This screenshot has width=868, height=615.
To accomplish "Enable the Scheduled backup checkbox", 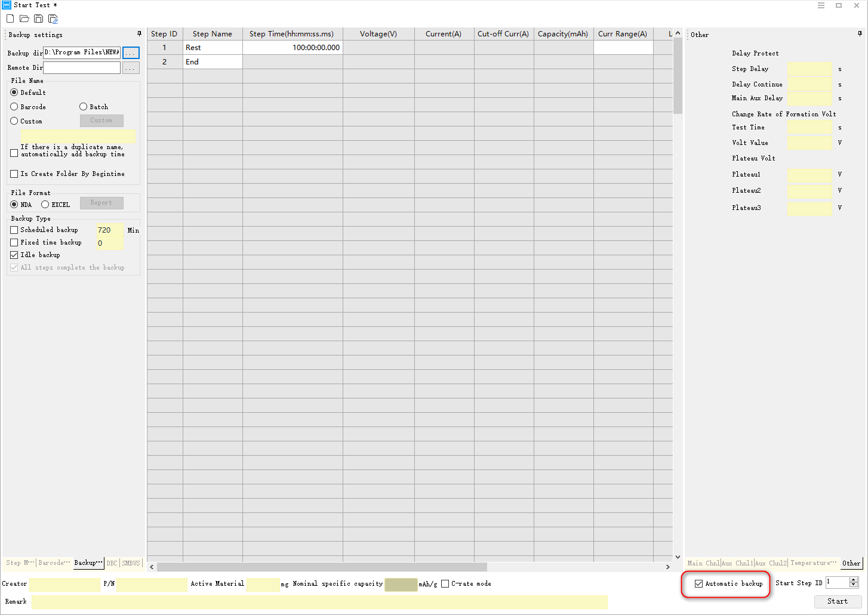I will tap(14, 230).
